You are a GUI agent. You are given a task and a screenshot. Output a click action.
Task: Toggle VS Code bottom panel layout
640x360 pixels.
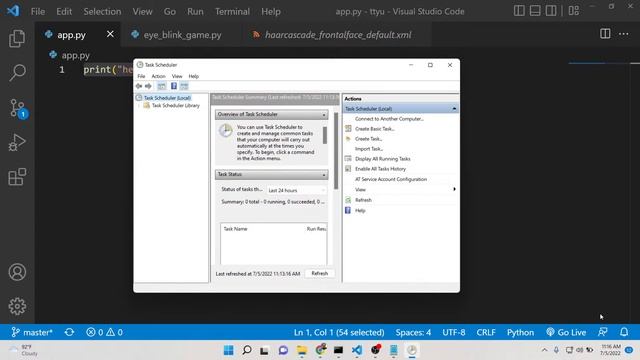coord(535,11)
